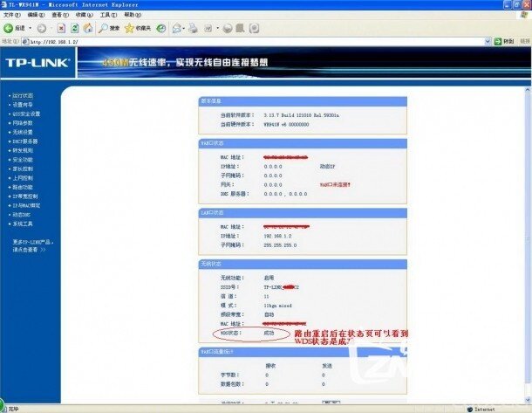Expand IP与MAC绑定 sidebar item
The image size is (532, 413).
[x=26, y=205]
